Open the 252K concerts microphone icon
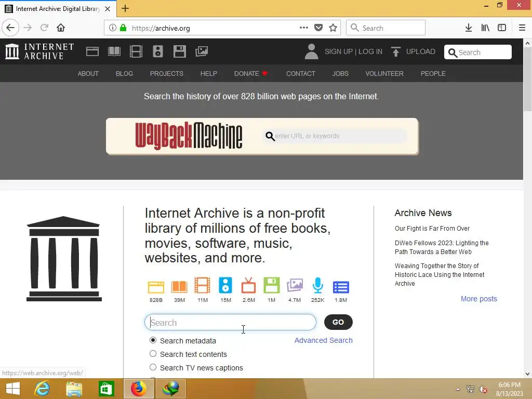The image size is (532, 399). coord(318,285)
